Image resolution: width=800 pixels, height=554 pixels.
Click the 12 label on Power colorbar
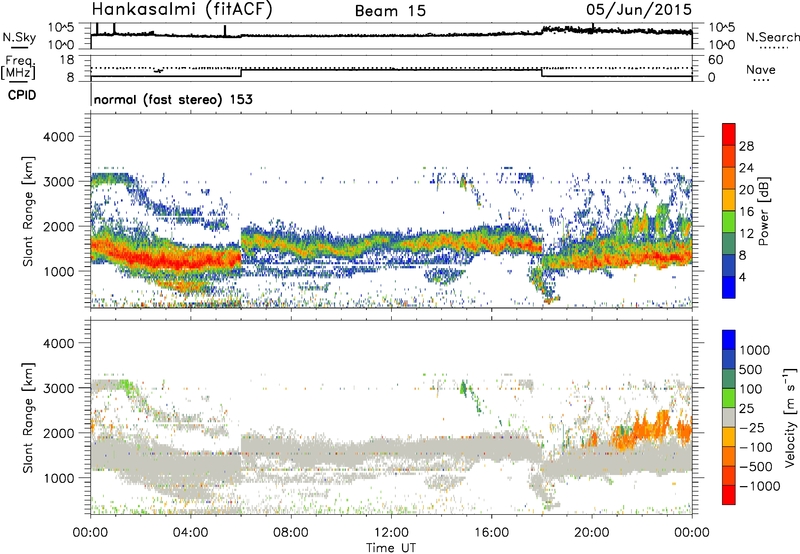[x=746, y=234]
